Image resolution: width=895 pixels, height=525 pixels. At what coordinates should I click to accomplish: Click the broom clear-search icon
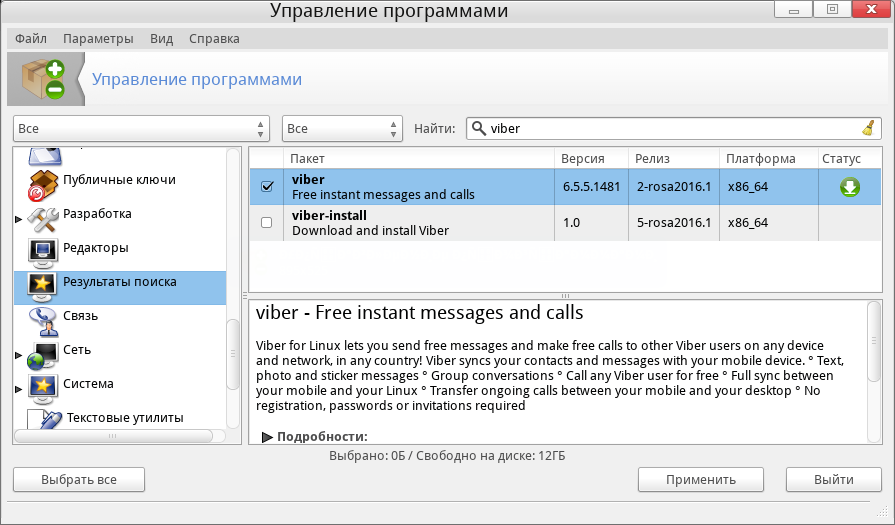[x=868, y=128]
